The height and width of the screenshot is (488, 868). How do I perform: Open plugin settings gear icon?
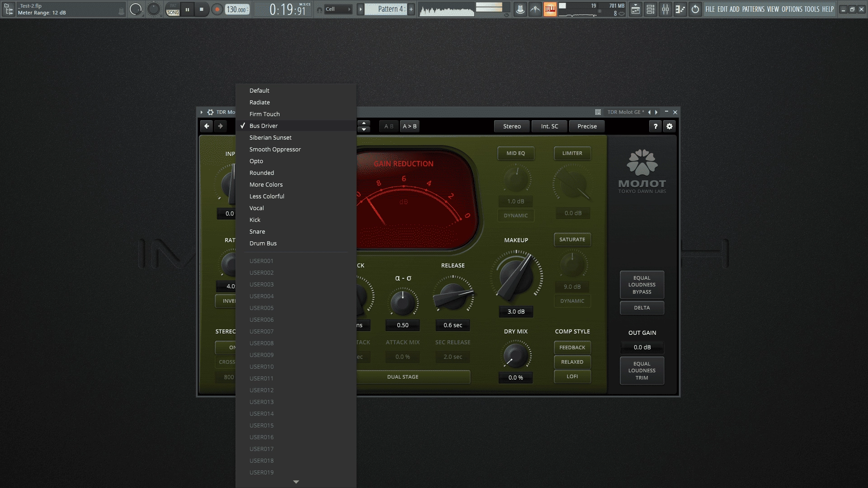coord(670,127)
